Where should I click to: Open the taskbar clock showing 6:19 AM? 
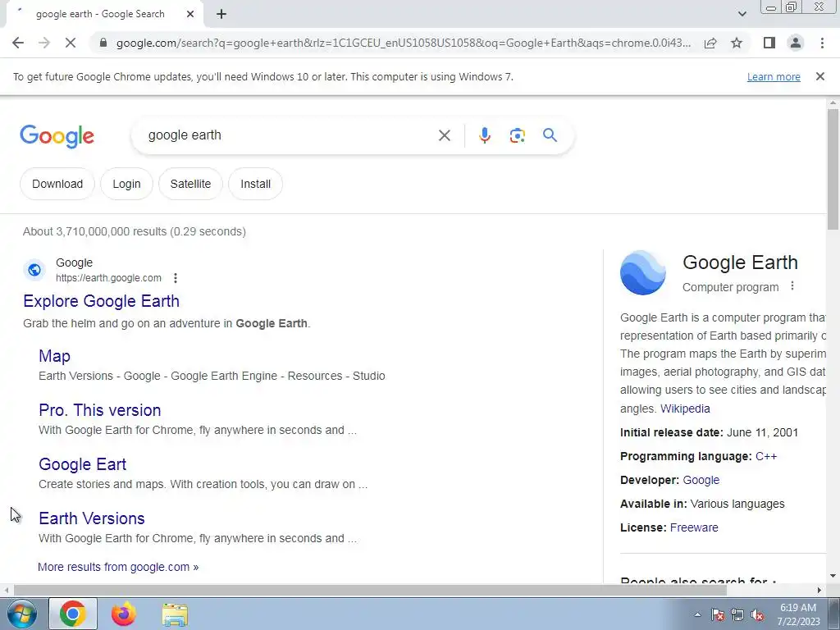coord(798,614)
